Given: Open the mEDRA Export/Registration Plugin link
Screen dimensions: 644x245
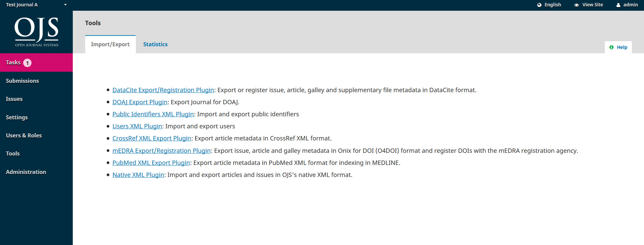Looking at the screenshot, I should (161, 150).
